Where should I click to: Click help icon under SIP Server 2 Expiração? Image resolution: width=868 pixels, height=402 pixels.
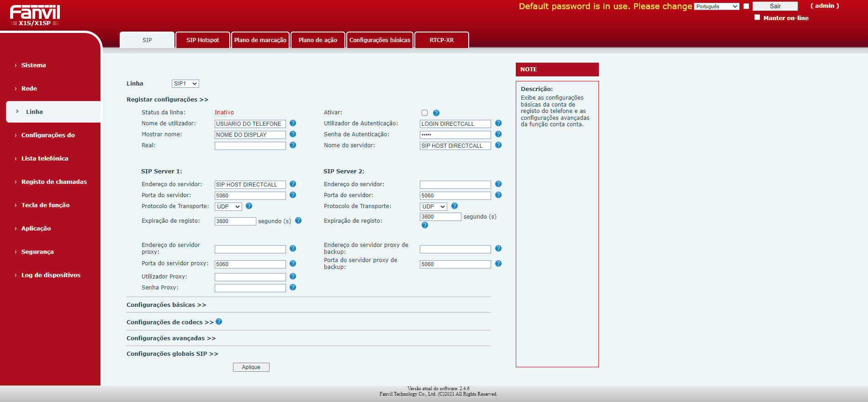pos(425,225)
